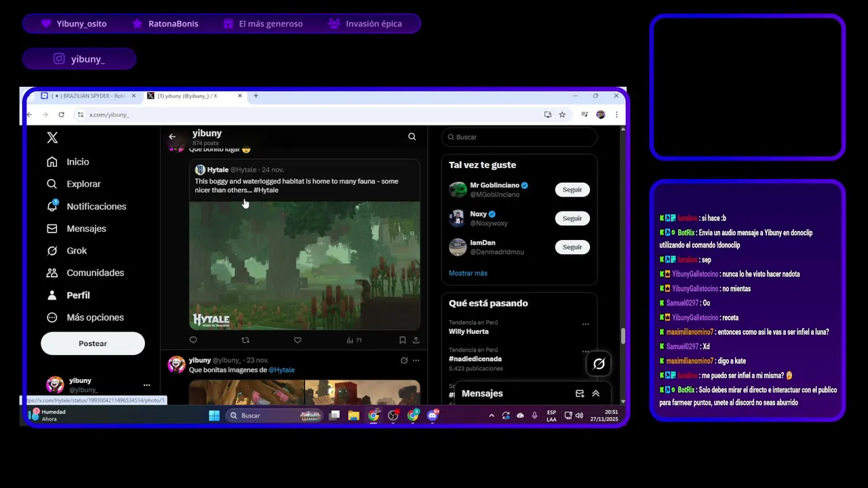Open a new browser tab
The width and height of the screenshot is (868, 488).
click(256, 96)
